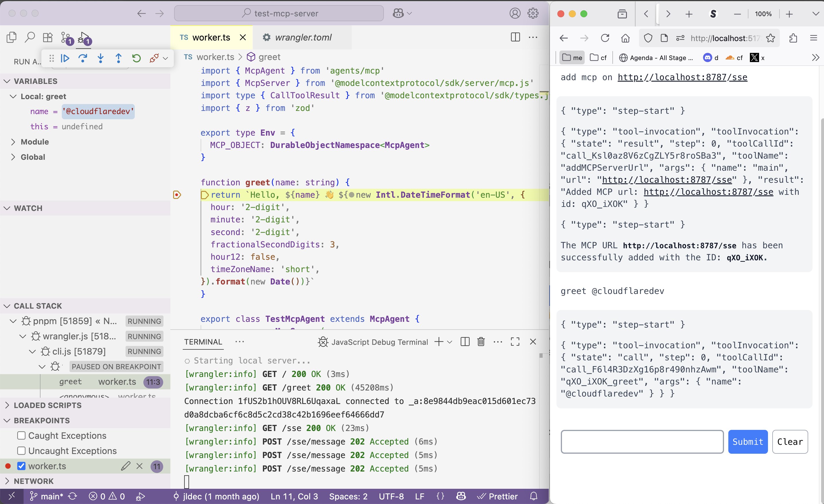Image resolution: width=824 pixels, height=504 pixels.
Task: Select the TERMINAL panel tab
Action: [x=203, y=342]
